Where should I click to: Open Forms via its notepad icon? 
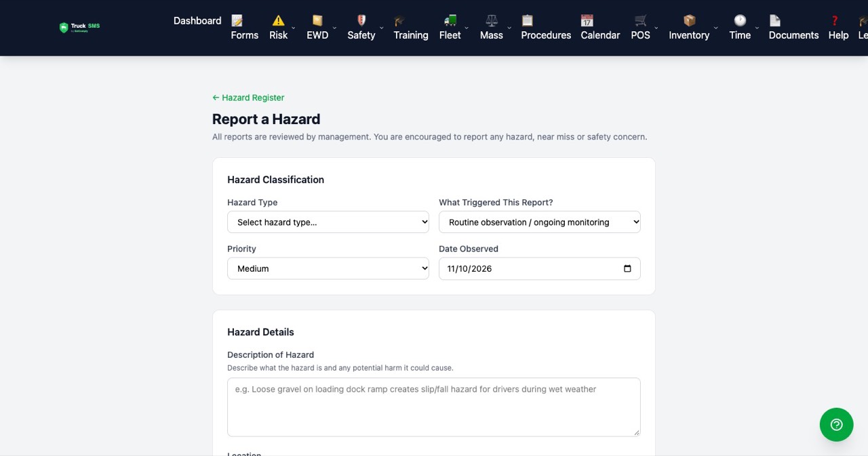coord(237,20)
